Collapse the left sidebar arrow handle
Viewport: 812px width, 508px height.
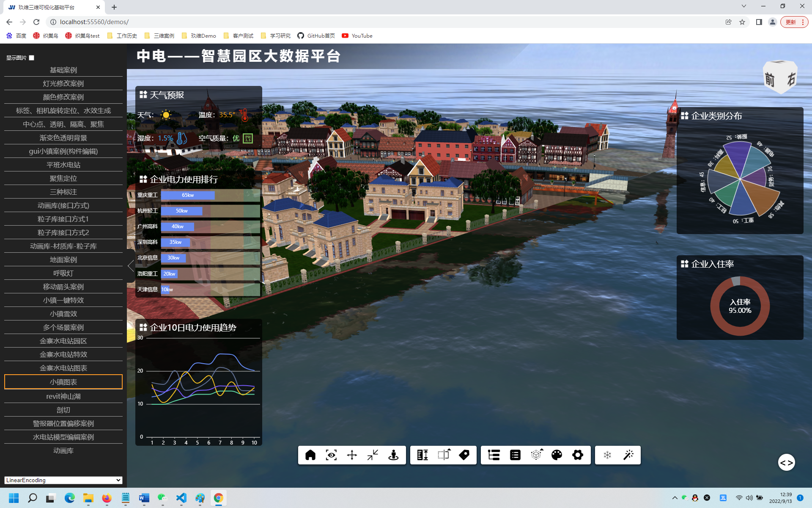coord(131,266)
